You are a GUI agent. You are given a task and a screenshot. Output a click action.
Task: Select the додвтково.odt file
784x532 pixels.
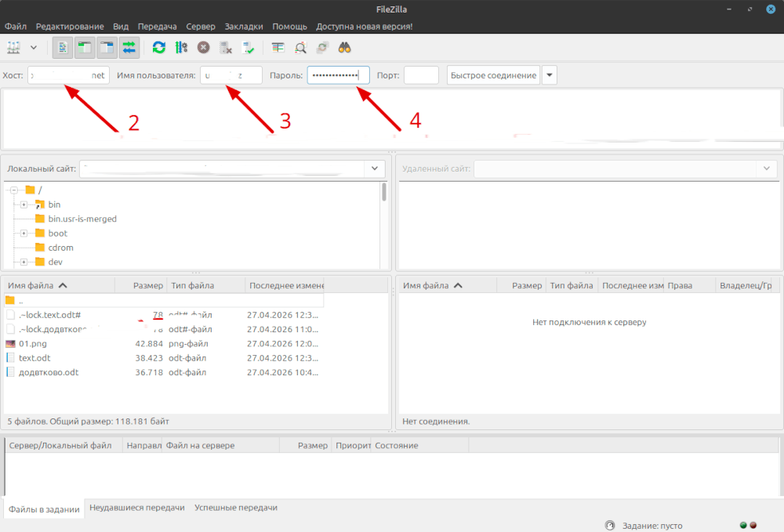pos(164,372)
